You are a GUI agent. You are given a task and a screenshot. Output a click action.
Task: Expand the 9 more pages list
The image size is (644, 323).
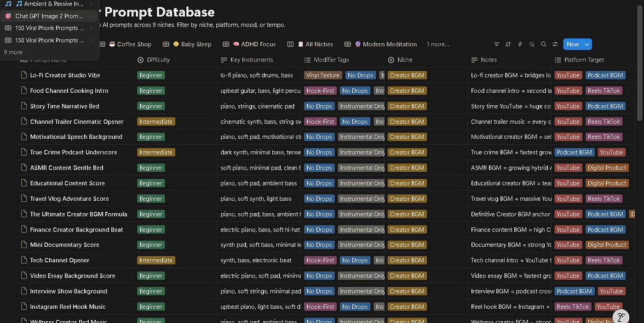tap(13, 52)
